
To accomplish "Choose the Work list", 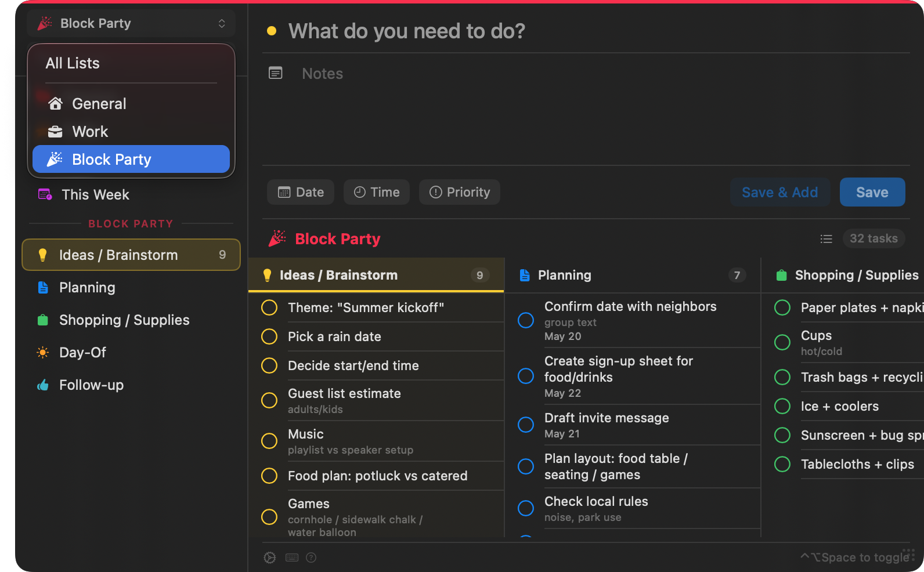I will (131, 132).
